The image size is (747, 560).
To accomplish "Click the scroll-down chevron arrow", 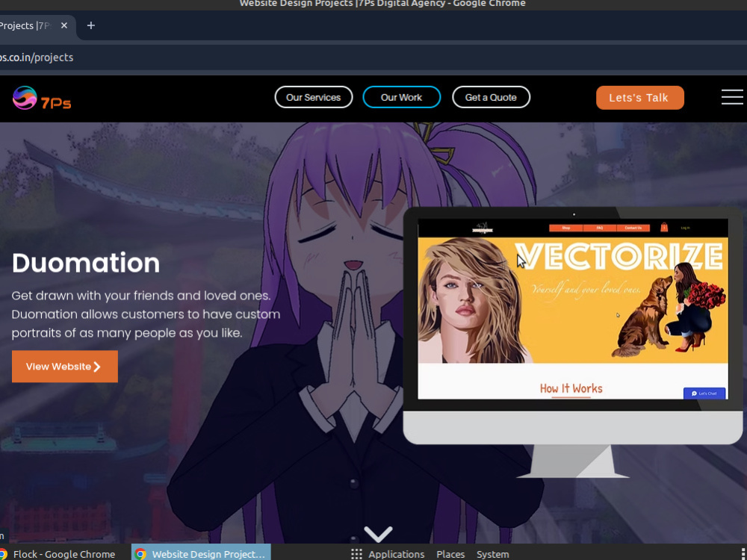I will click(378, 533).
